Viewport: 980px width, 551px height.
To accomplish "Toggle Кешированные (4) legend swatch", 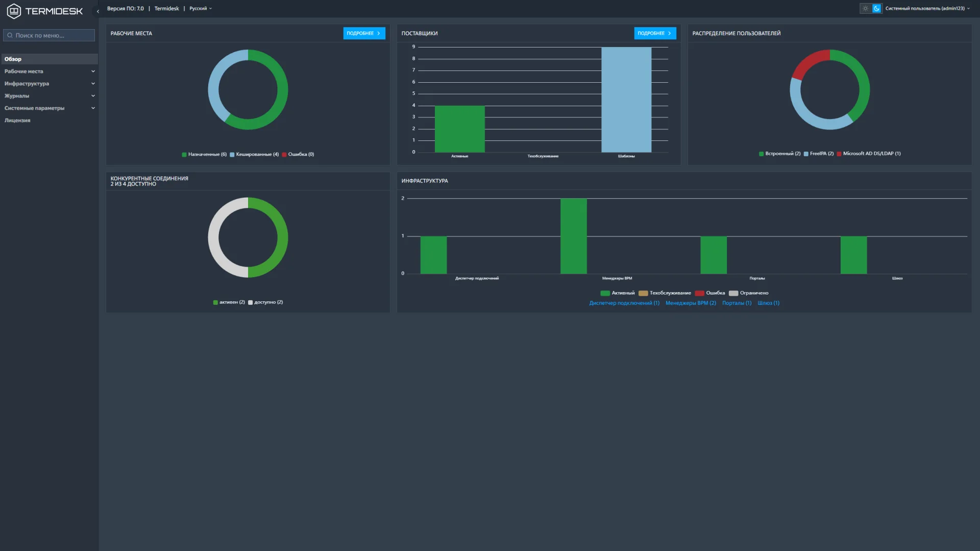I will (232, 155).
